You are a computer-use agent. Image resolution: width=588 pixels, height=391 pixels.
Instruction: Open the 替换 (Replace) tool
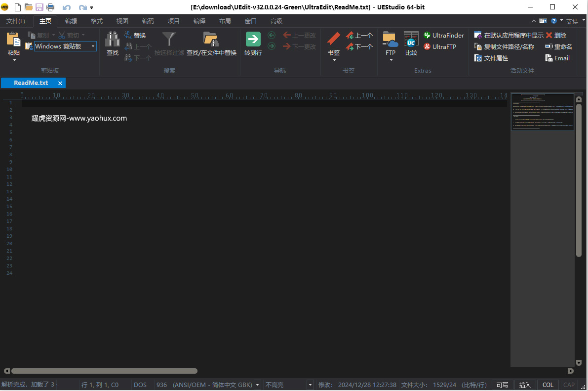point(137,35)
